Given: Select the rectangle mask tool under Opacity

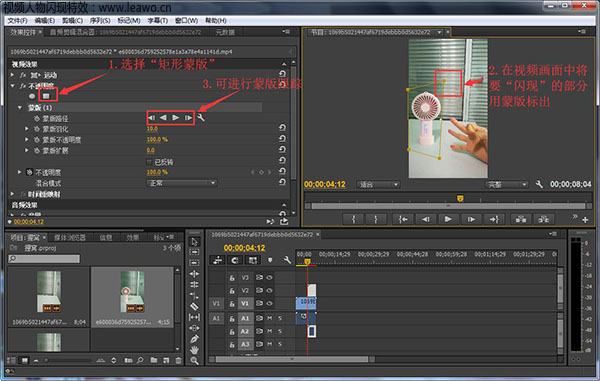Looking at the screenshot, I should click(46, 96).
